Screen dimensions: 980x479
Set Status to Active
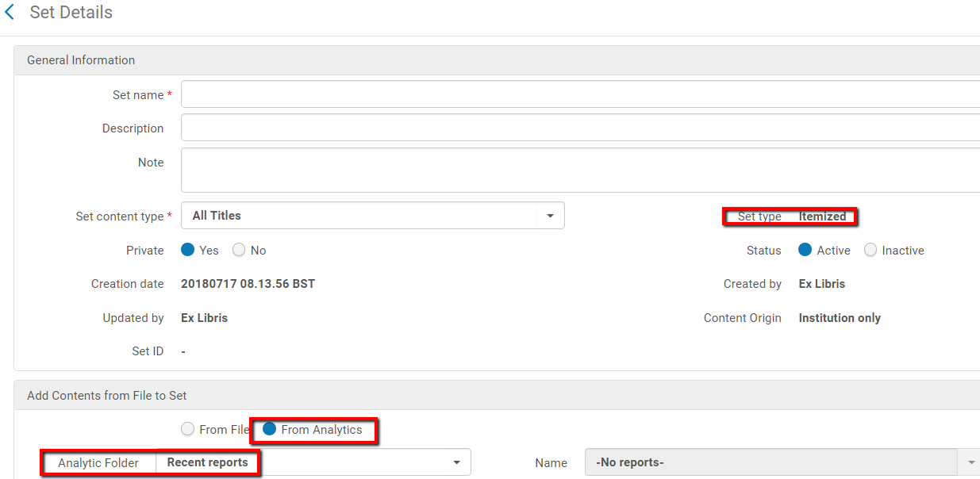(x=805, y=250)
